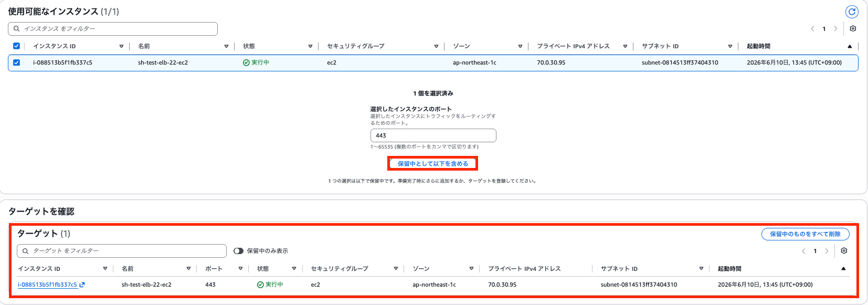This screenshot has width=868, height=305.
Task: Click sh-test-elb-22-ec2 in available instances row
Action: [163, 62]
